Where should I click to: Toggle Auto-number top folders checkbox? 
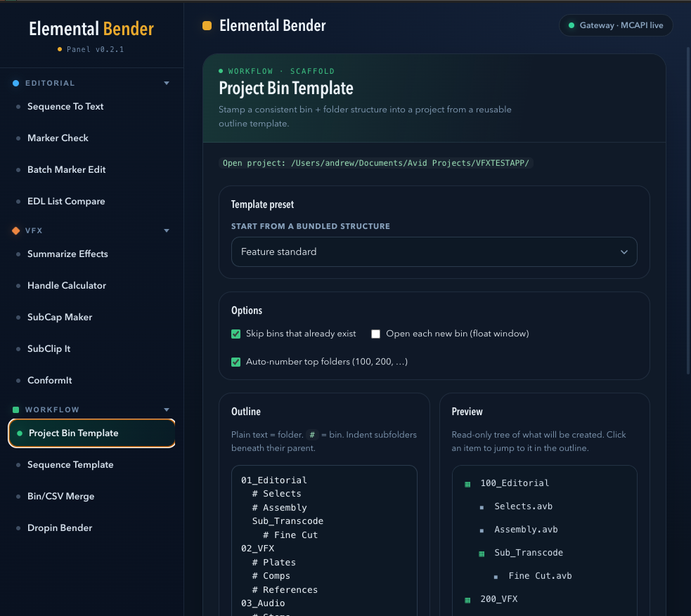pos(235,362)
